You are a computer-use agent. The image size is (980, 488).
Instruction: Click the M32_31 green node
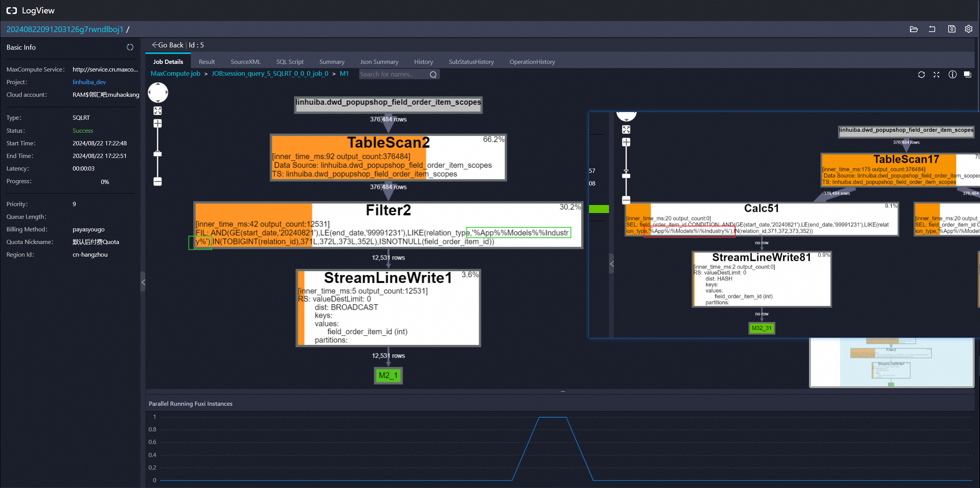coord(762,328)
